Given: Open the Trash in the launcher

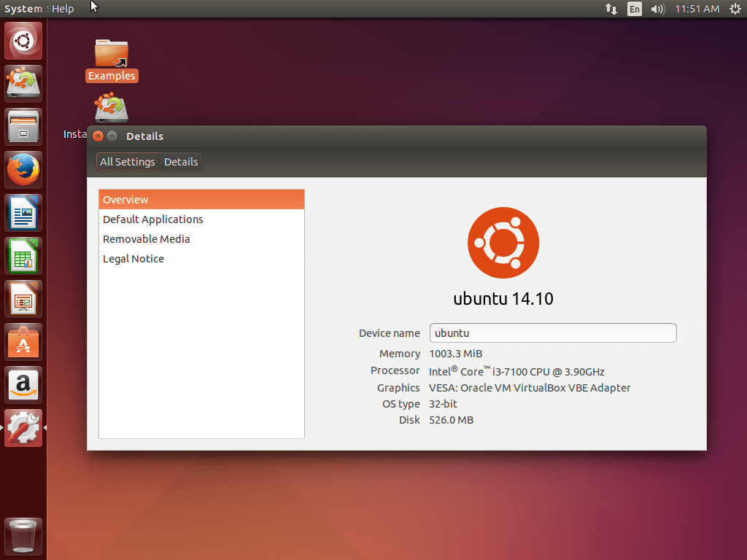Looking at the screenshot, I should [23, 536].
